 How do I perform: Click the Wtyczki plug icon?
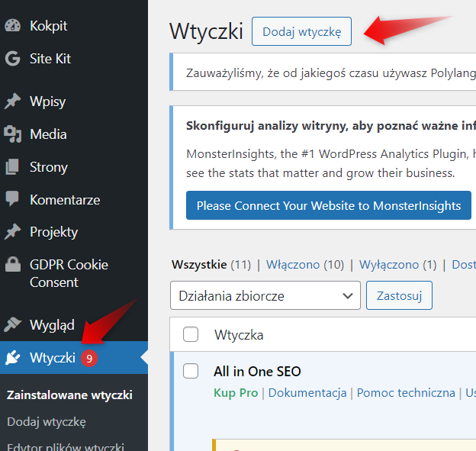pyautogui.click(x=12, y=357)
